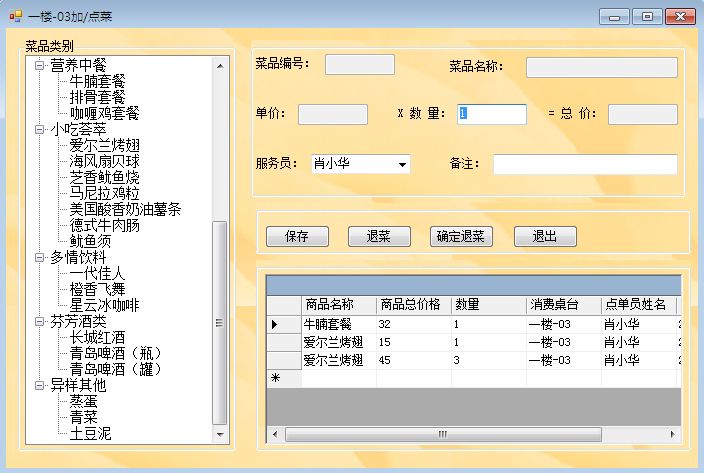Focus the 总价 total field
Viewport: 704px width, 473px height.
[x=642, y=114]
